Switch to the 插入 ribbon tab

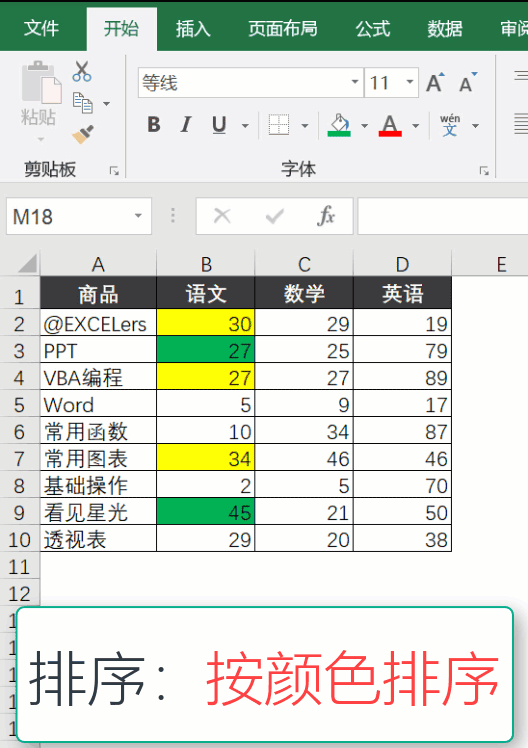[x=193, y=29]
